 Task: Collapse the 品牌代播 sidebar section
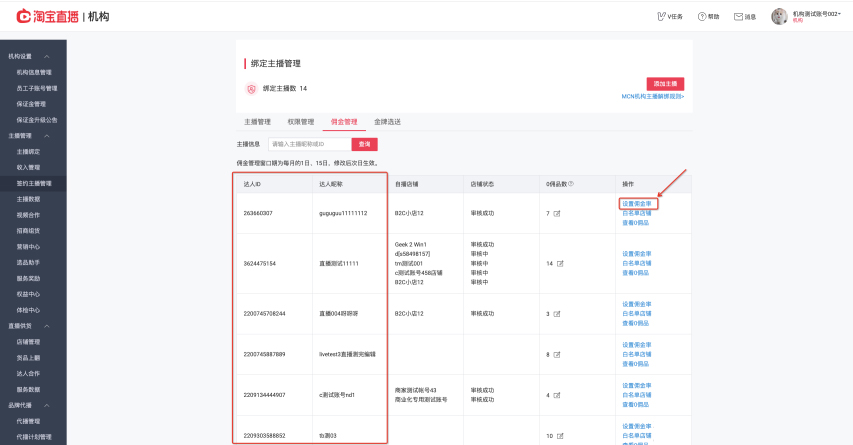coord(47,406)
